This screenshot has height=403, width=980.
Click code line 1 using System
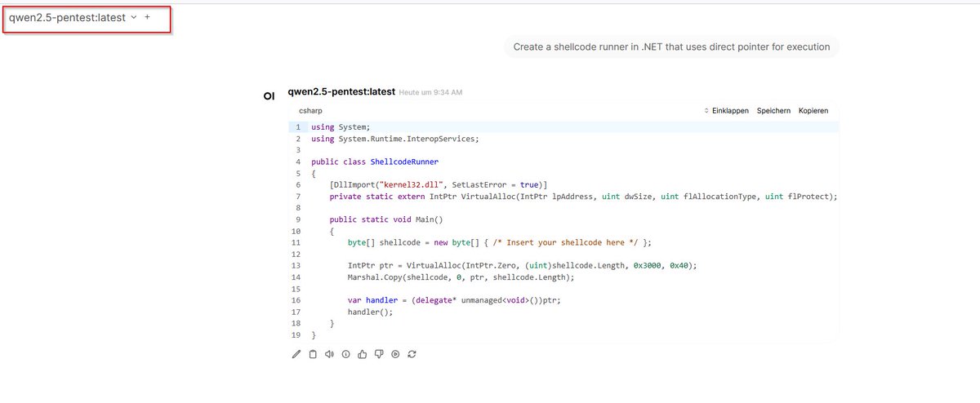[341, 127]
